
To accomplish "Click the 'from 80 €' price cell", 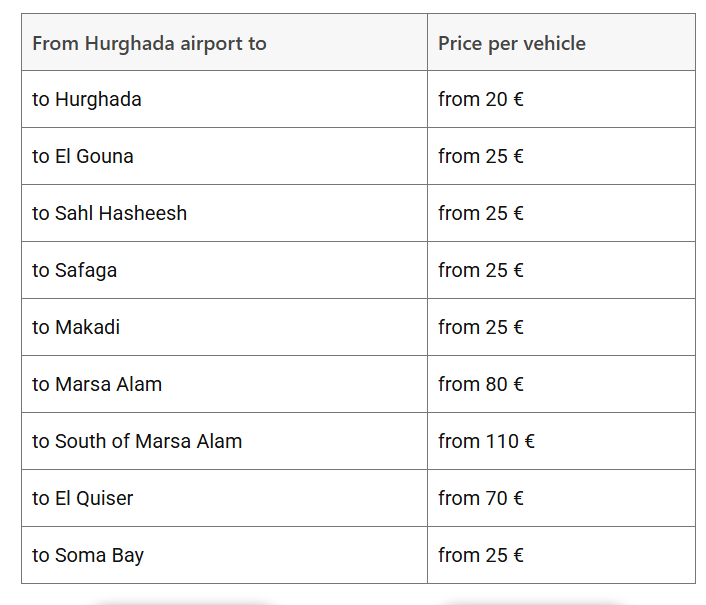I will tap(481, 384).
